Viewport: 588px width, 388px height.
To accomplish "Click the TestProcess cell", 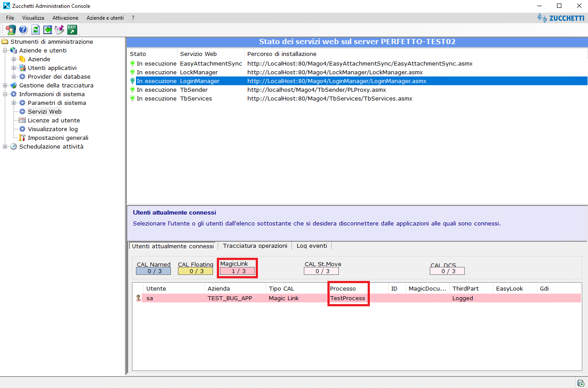I will click(x=348, y=298).
